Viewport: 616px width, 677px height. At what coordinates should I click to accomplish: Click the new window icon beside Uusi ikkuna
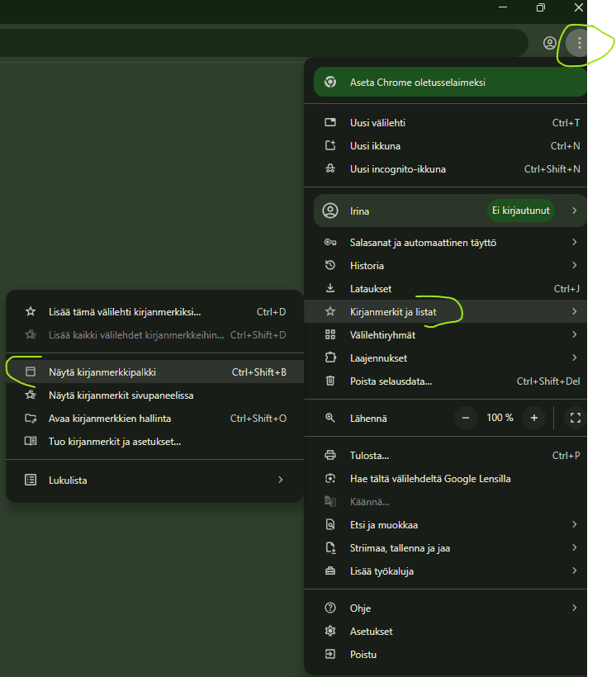[330, 145]
